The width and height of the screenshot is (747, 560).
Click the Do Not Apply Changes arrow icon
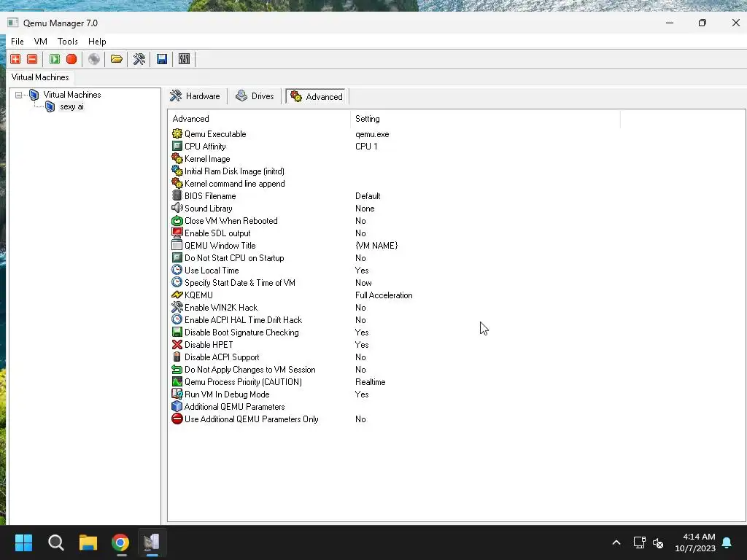177,369
